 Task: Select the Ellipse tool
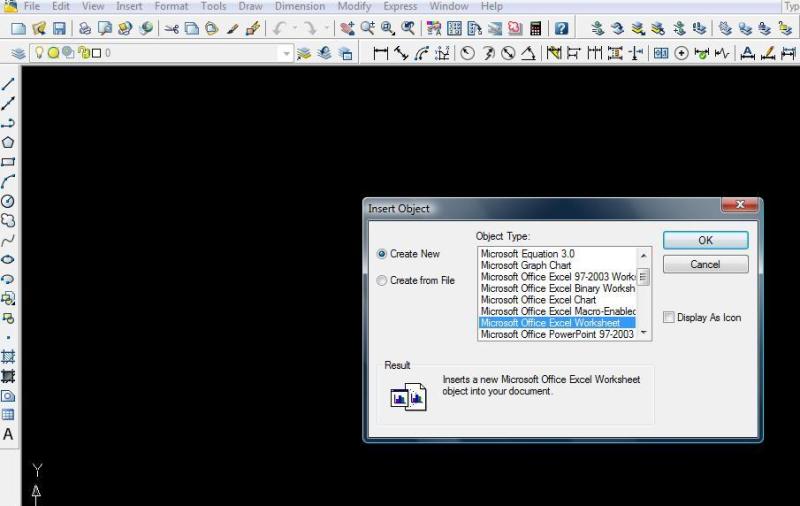[x=8, y=260]
